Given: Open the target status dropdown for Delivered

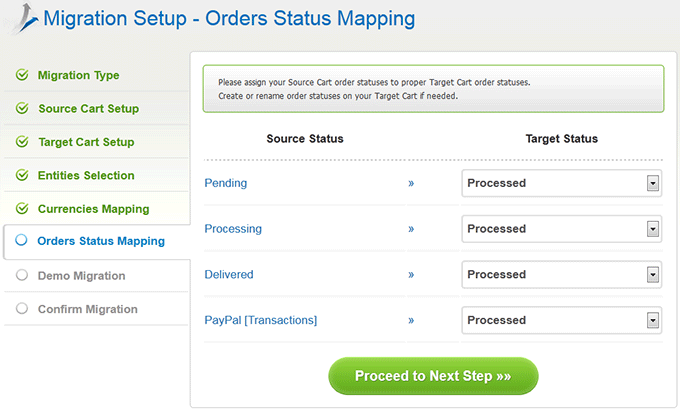Looking at the screenshot, I should click(x=562, y=274).
